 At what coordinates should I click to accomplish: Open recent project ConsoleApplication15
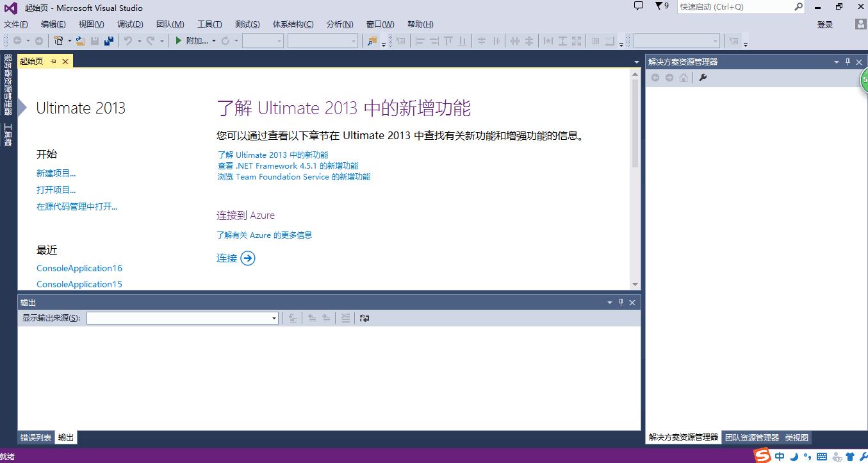79,284
